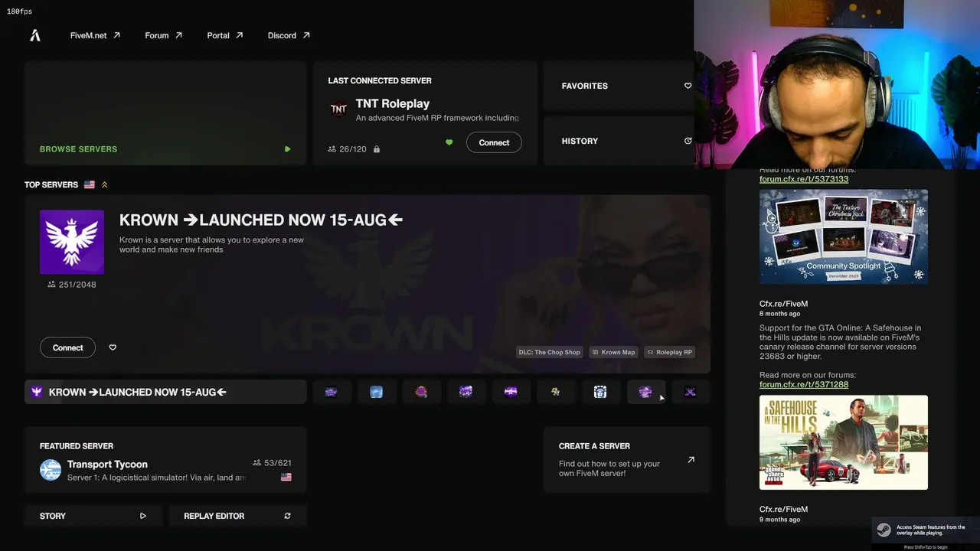This screenshot has height=551, width=980.
Task: Open the History panel
Action: coord(619,141)
